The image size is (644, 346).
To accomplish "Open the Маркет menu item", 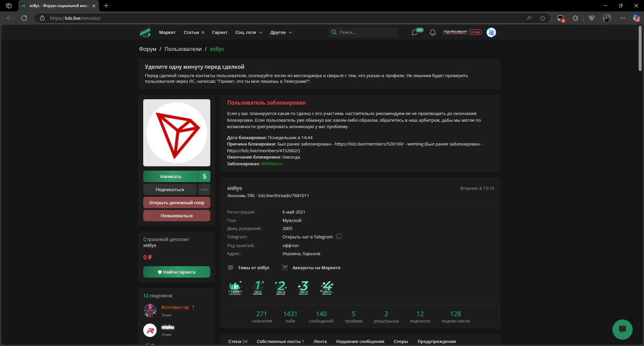I will click(x=167, y=33).
